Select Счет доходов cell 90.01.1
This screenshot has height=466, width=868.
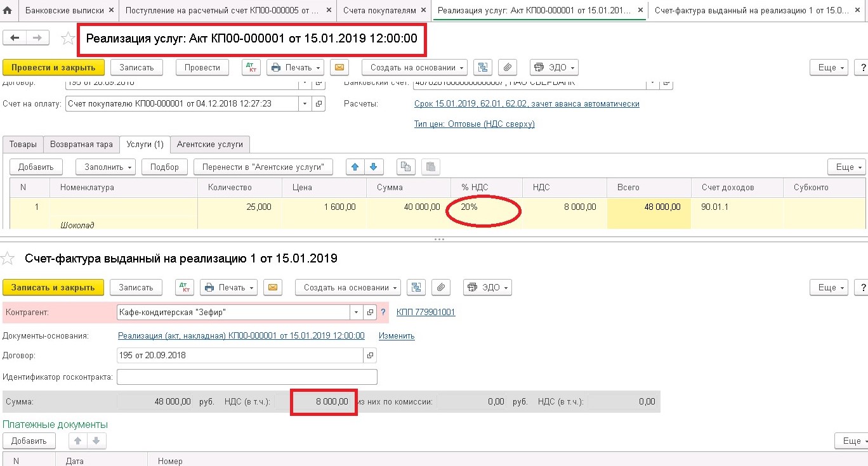click(737, 207)
